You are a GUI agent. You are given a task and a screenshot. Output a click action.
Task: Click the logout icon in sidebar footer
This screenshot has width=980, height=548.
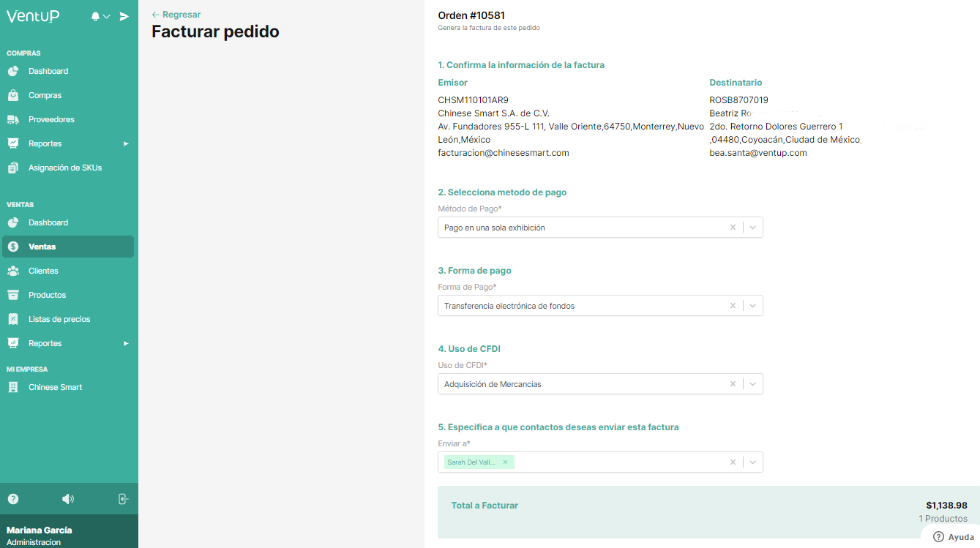(x=123, y=499)
